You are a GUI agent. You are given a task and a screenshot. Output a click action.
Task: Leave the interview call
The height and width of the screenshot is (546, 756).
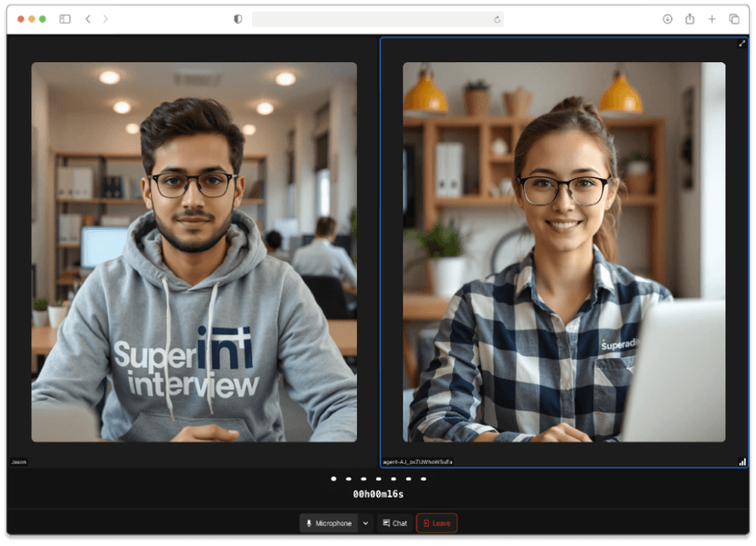click(x=436, y=523)
